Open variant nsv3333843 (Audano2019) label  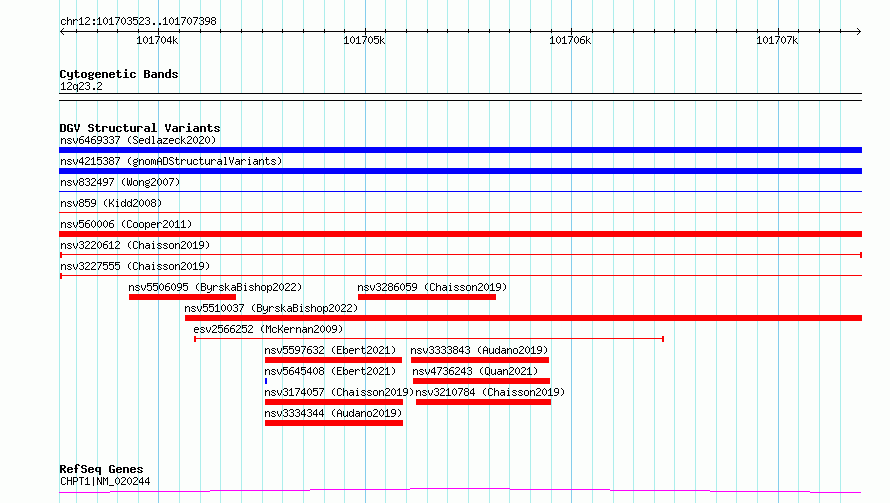pos(479,350)
